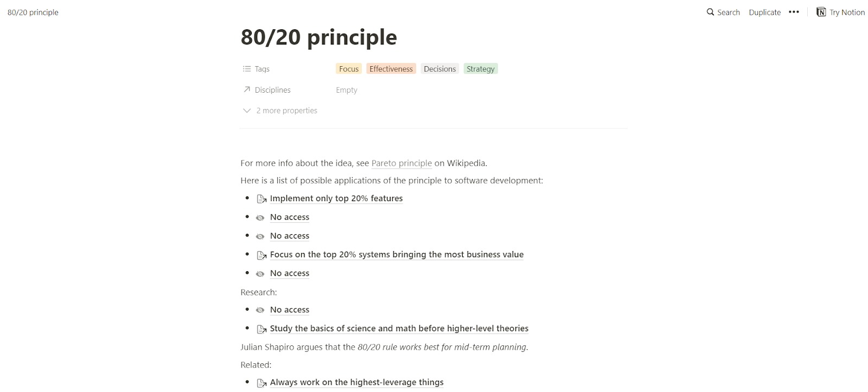This screenshot has width=868, height=392.
Task: Click the first No access hidden-eye icon
Action: pos(260,217)
